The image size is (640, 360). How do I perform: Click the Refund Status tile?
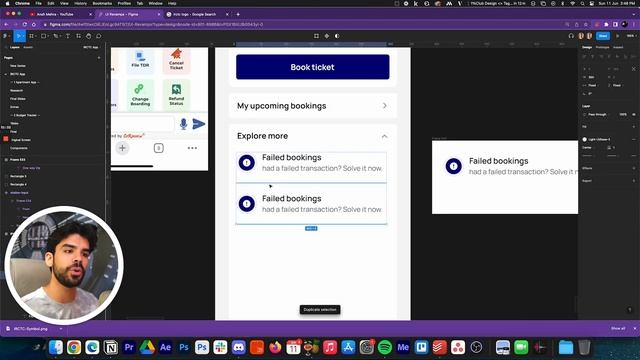point(176,95)
